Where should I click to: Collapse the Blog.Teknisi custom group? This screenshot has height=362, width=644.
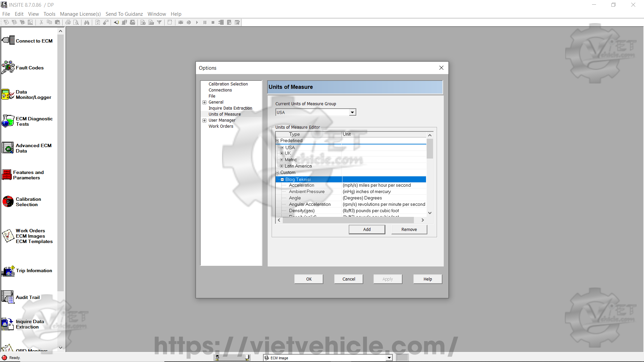coord(282,180)
